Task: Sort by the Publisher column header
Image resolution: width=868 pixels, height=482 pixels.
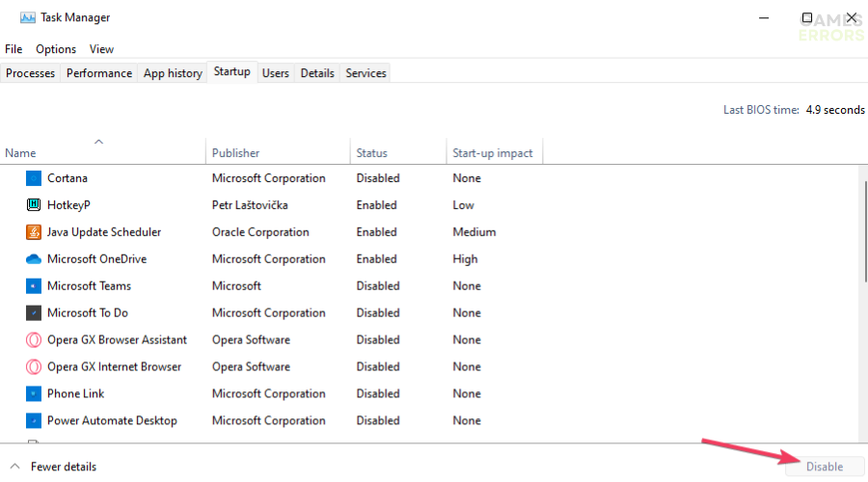Action: (278, 152)
